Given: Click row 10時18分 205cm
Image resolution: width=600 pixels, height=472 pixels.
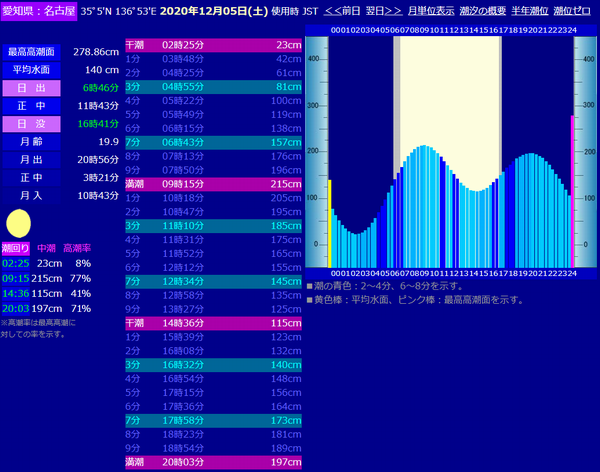Looking at the screenshot, I should pyautogui.click(x=214, y=198).
